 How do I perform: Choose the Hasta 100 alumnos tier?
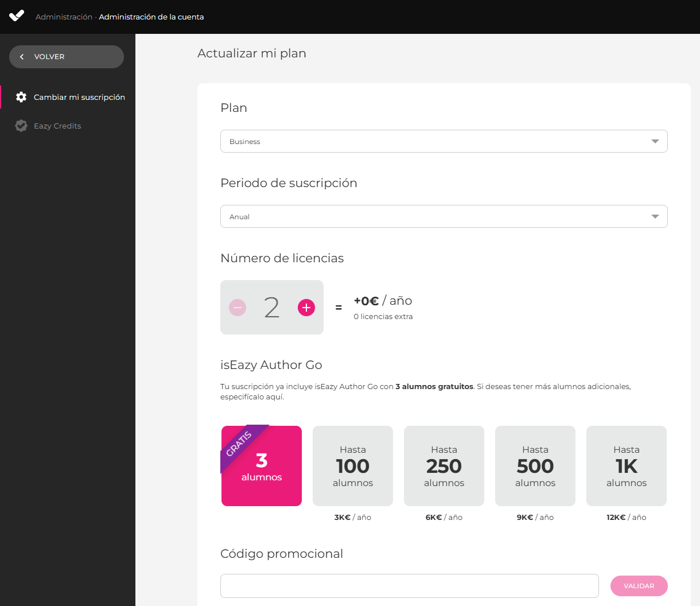353,466
